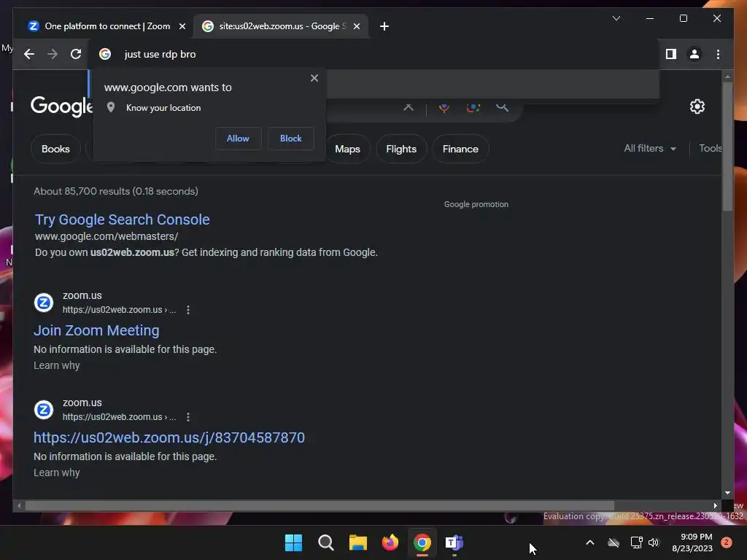Click Learn why under Join Zoom Meeting

pyautogui.click(x=57, y=365)
